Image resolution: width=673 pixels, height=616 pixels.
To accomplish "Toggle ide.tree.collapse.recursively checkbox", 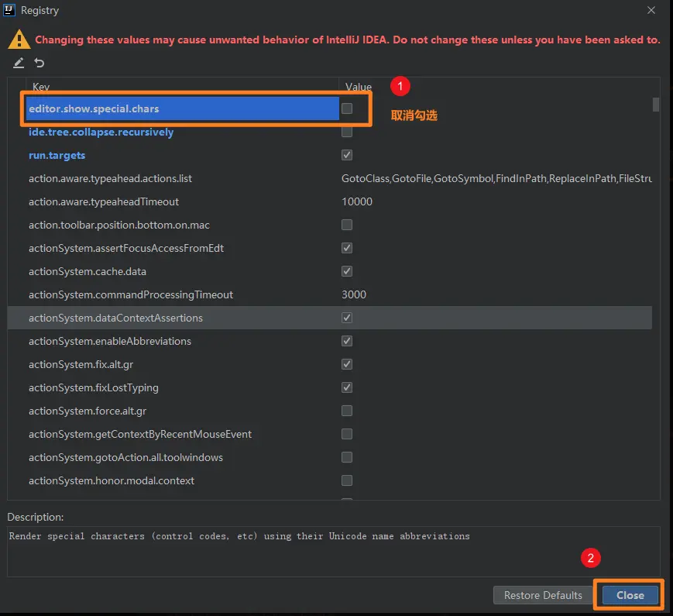I will coord(347,132).
